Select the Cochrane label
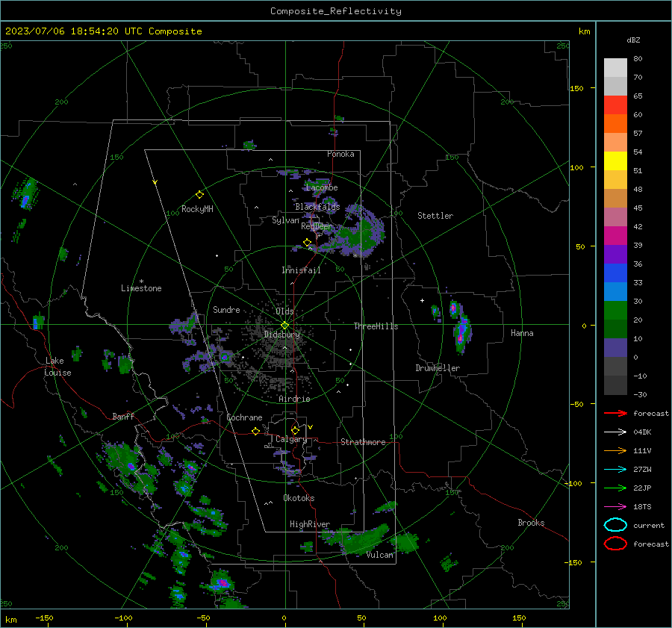Image resolution: width=672 pixels, height=628 pixels. click(x=244, y=417)
